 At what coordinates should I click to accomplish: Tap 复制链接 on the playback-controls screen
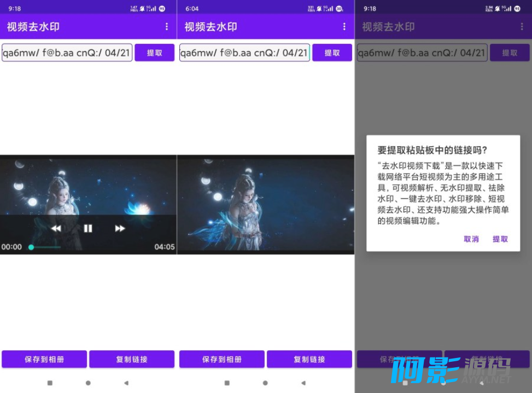click(132, 359)
